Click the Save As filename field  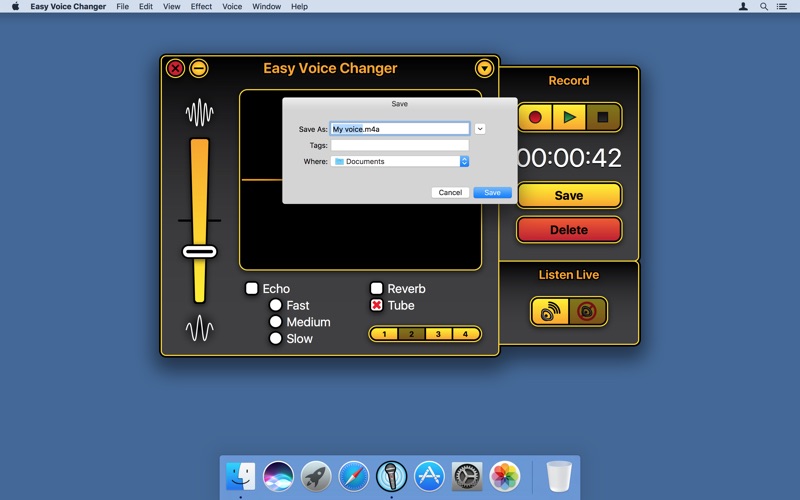(x=400, y=129)
